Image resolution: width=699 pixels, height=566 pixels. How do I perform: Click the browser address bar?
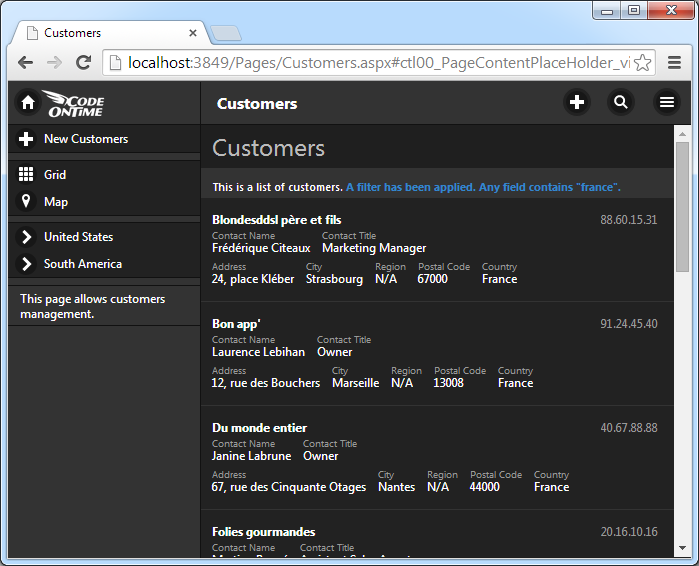370,63
